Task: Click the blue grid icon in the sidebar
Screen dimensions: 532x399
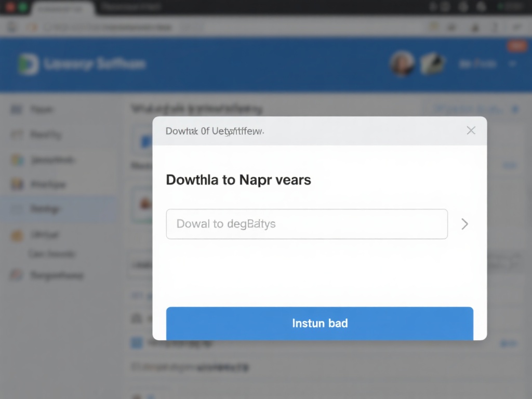Action: [x=17, y=110]
